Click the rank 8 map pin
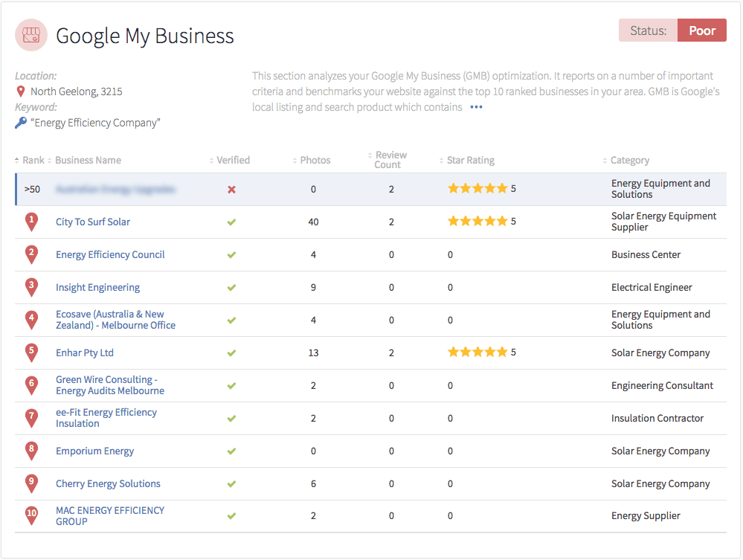 pos(32,451)
